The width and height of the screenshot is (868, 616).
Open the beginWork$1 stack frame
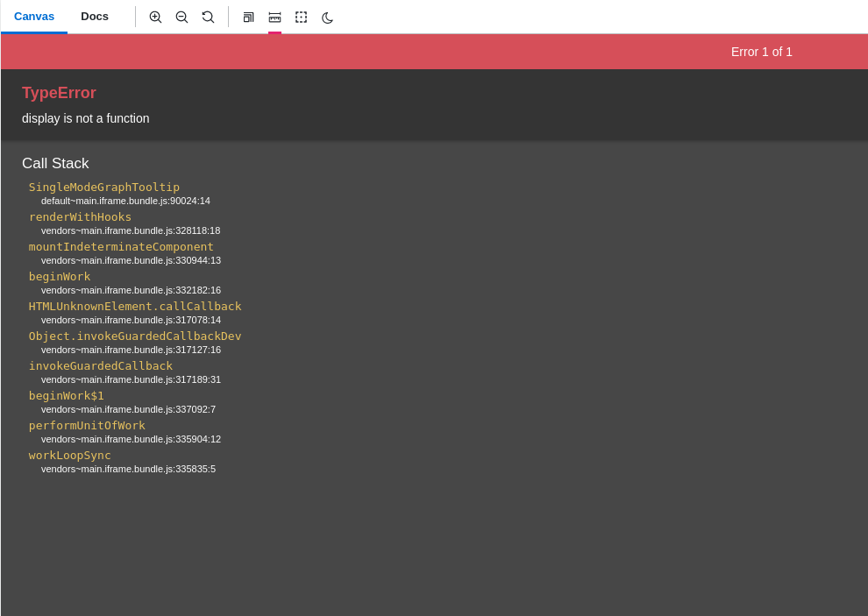click(66, 395)
